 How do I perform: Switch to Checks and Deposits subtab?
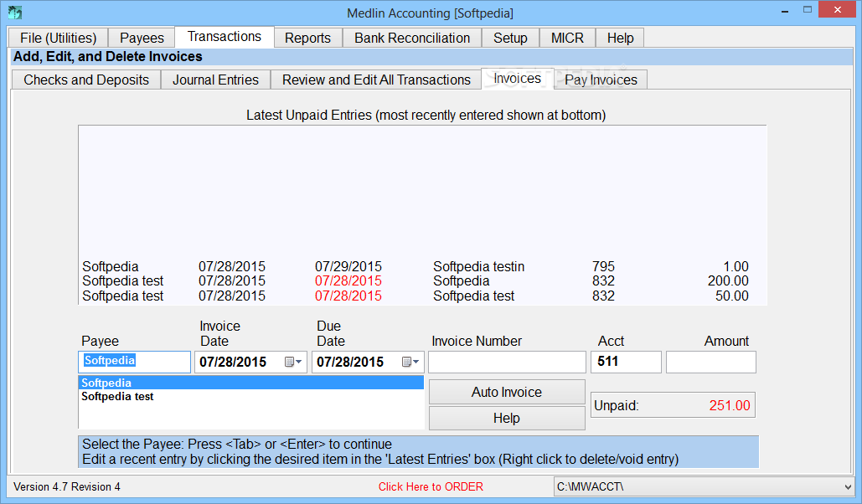(86, 80)
